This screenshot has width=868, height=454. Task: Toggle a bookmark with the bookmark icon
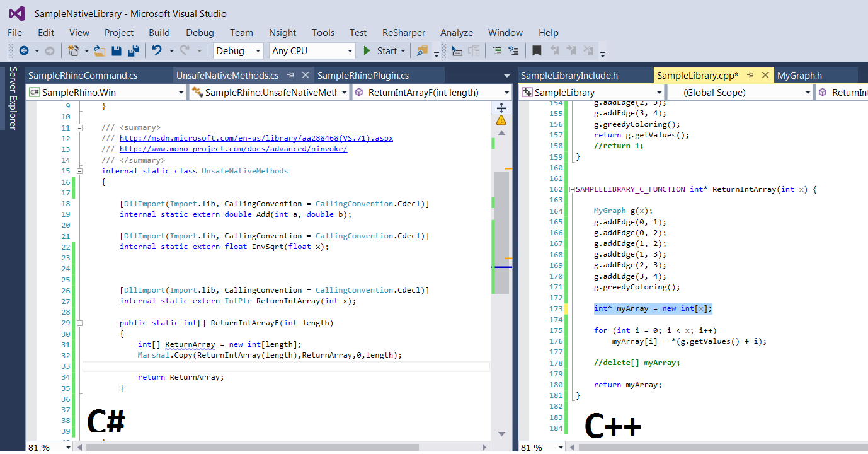[x=536, y=50]
